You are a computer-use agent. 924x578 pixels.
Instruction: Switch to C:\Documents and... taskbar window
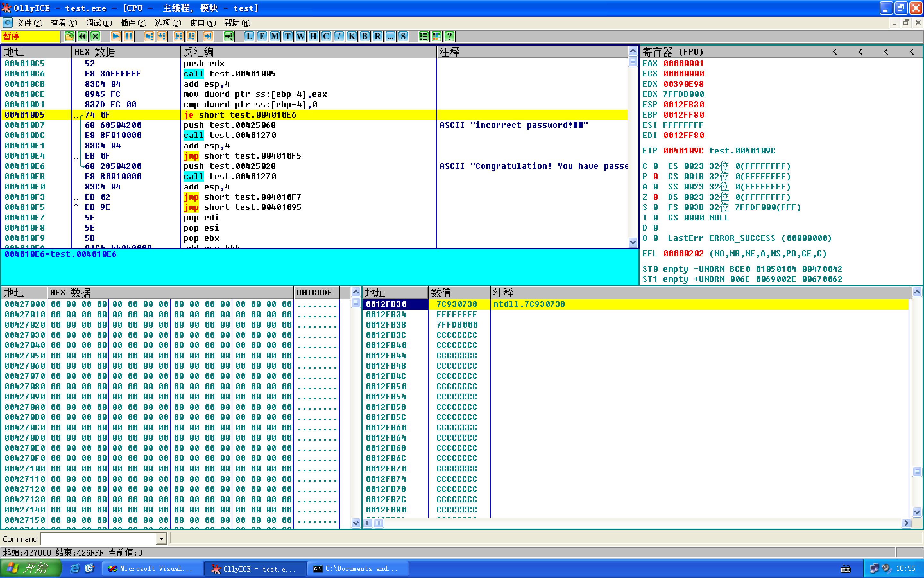tap(358, 569)
